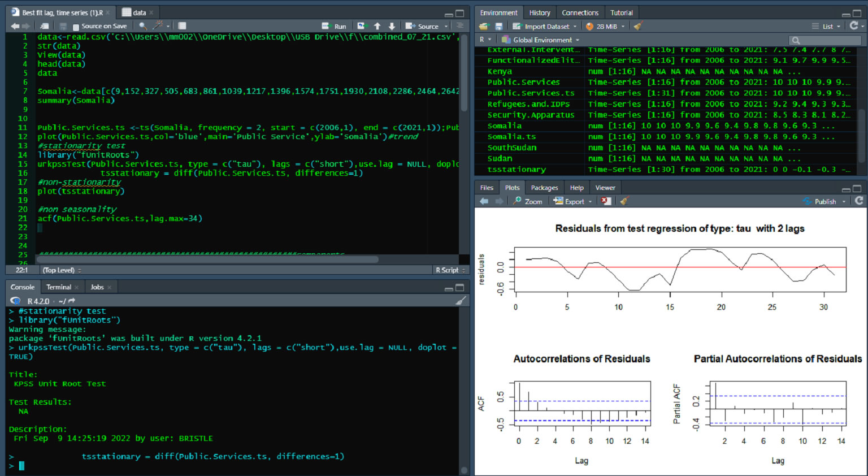
Task: Open the Tutorial tab
Action: point(622,12)
